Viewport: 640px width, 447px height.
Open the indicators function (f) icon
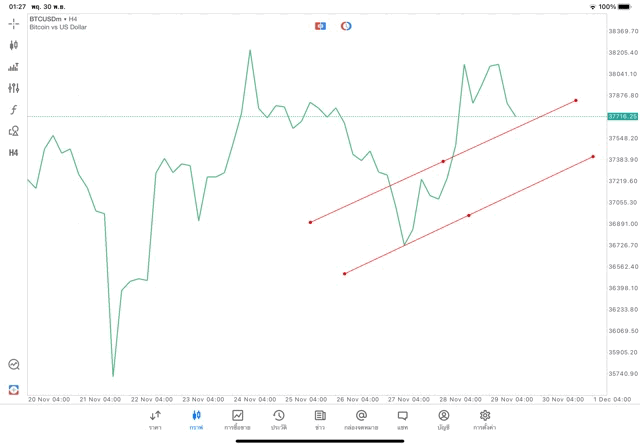(14, 110)
